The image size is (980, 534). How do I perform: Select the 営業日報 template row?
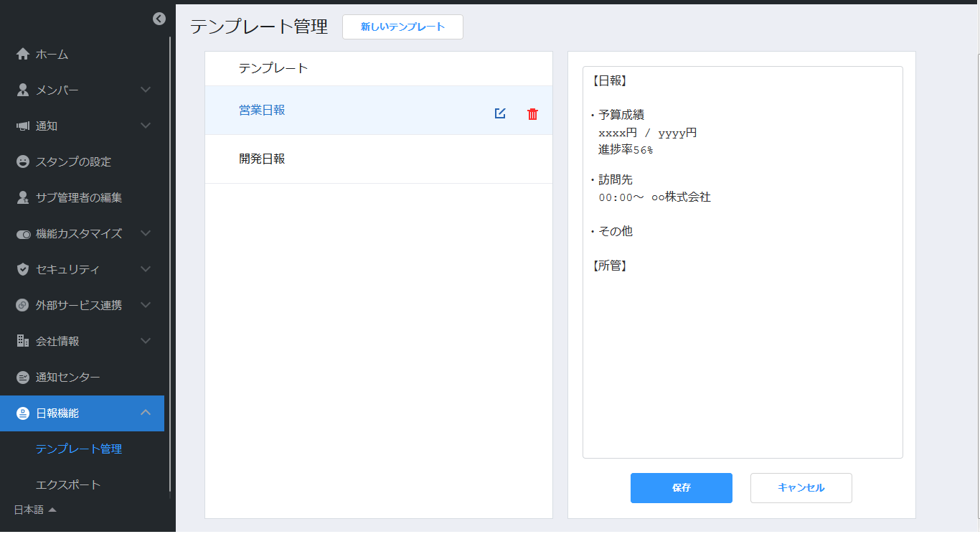(379, 111)
